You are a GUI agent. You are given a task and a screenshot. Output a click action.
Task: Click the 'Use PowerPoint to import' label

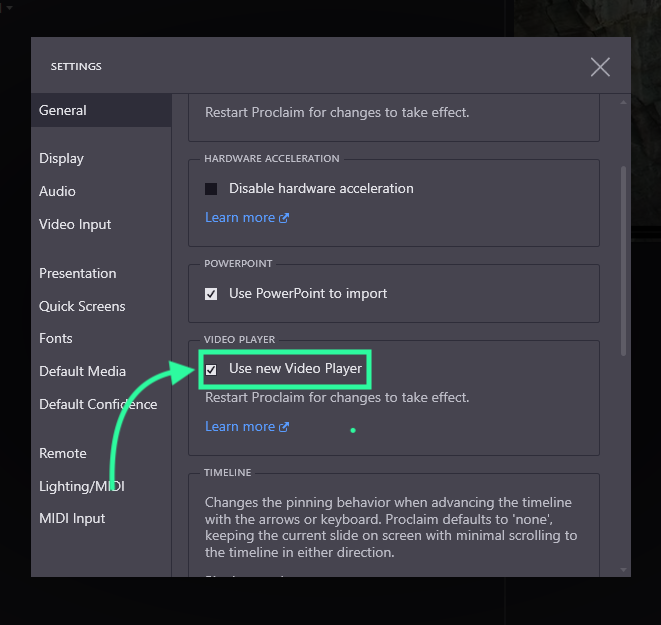point(308,293)
